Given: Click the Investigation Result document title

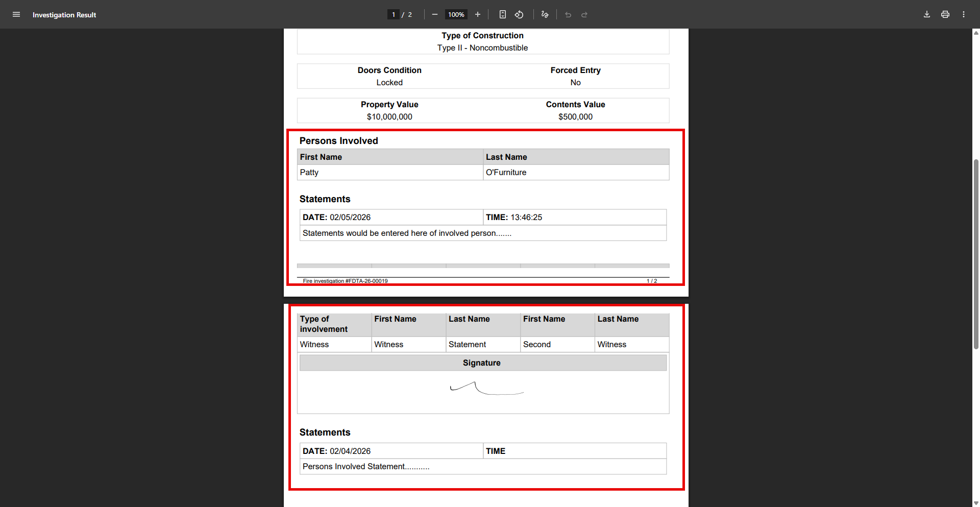Looking at the screenshot, I should (x=64, y=15).
